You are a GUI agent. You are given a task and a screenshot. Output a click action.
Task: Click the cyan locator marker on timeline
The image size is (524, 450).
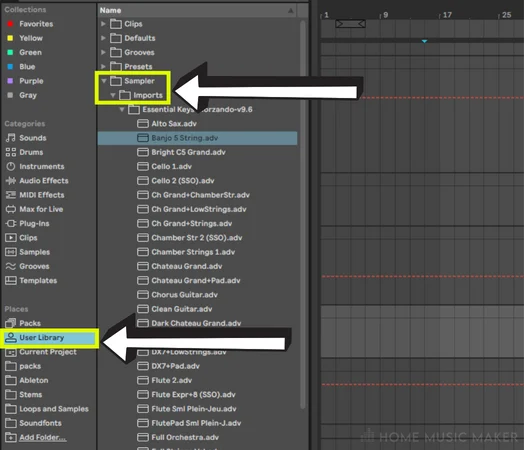coord(424,41)
